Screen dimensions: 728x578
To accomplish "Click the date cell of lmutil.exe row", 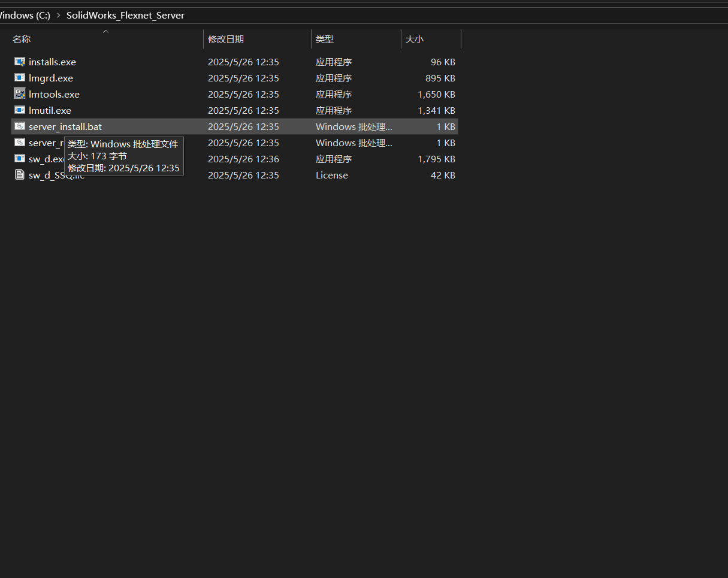I will [x=243, y=110].
